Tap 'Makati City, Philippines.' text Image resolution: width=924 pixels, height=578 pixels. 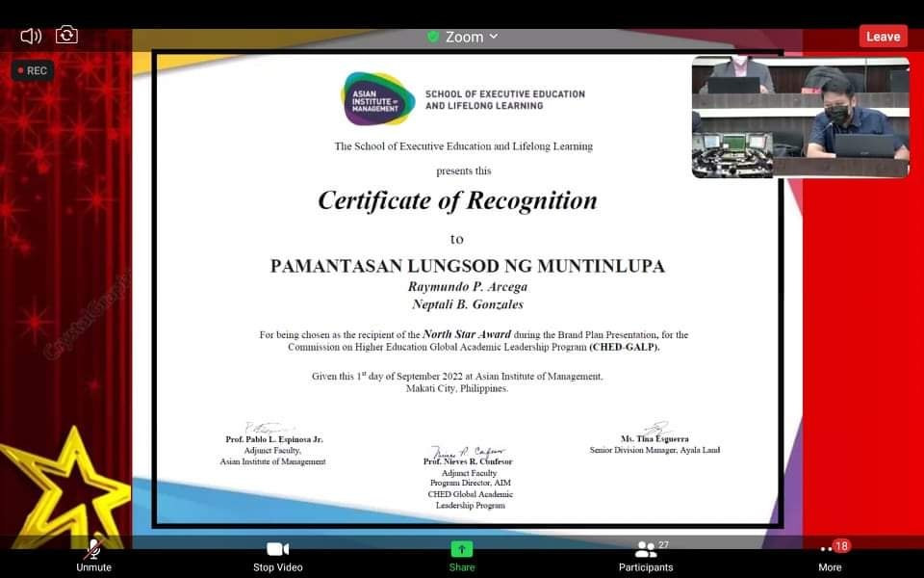pos(457,388)
